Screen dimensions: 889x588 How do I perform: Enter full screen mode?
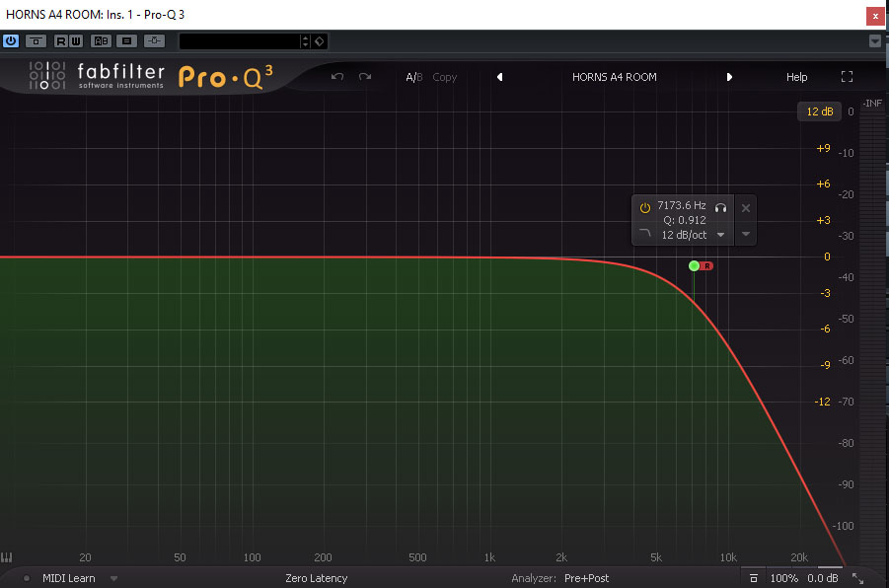click(847, 77)
